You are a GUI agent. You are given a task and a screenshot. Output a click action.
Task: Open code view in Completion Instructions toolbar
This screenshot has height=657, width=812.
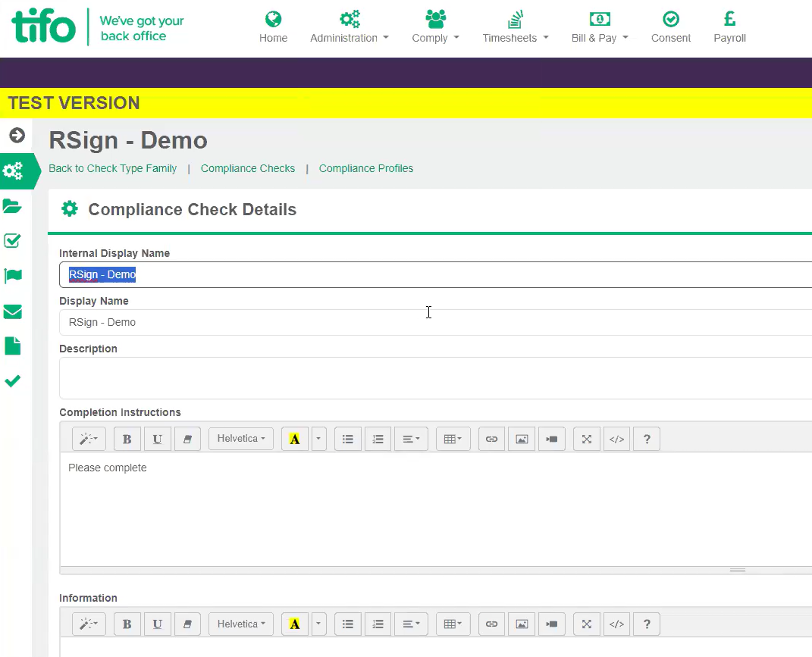pos(616,439)
